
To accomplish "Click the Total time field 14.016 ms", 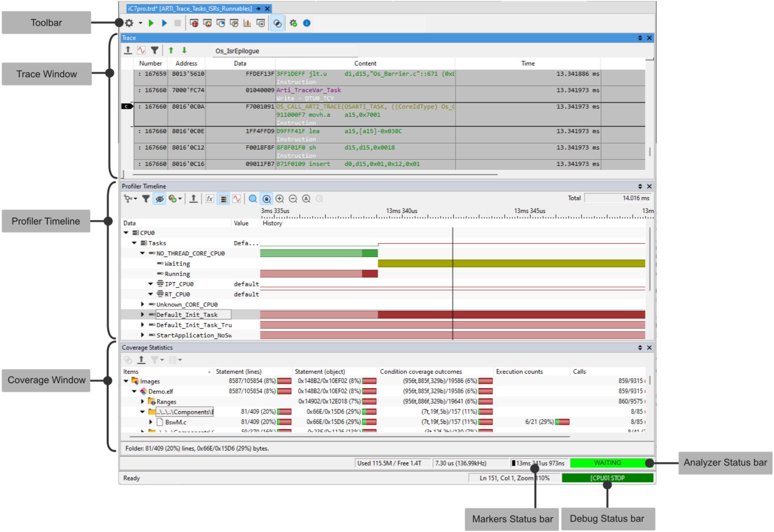I will pos(618,198).
